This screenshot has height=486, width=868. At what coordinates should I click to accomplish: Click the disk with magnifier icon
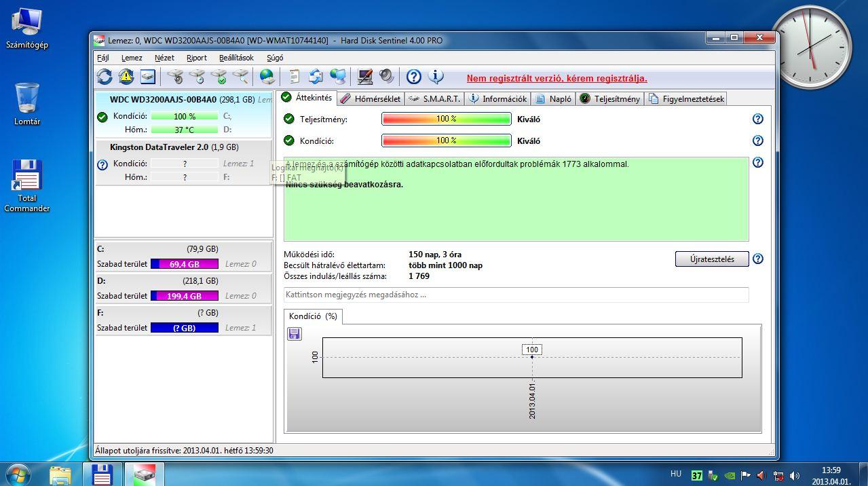click(x=240, y=77)
